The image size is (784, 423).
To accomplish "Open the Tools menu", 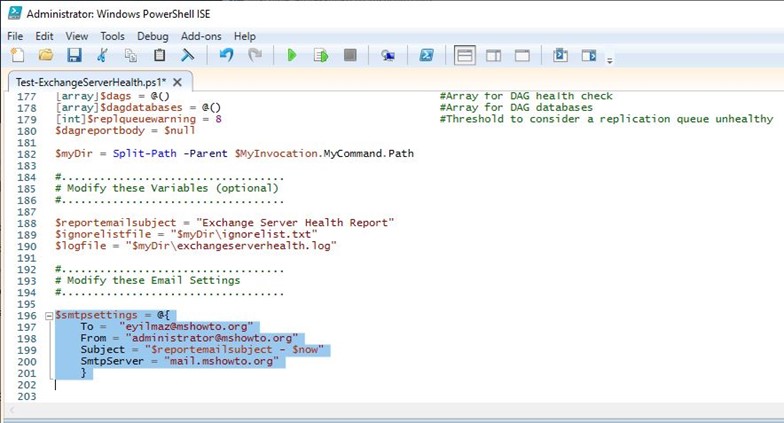I will coord(112,36).
